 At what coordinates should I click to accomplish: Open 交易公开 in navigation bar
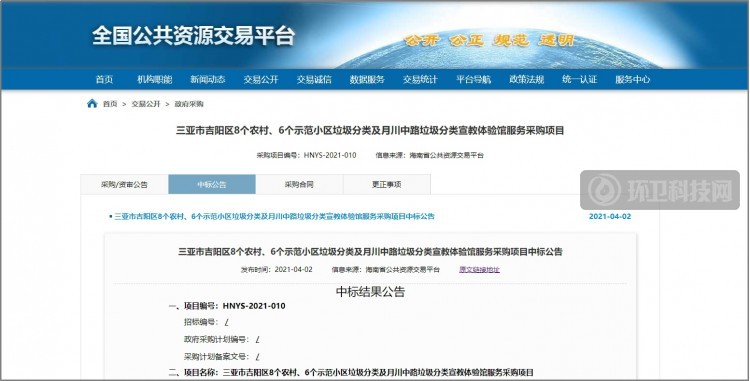point(261,79)
